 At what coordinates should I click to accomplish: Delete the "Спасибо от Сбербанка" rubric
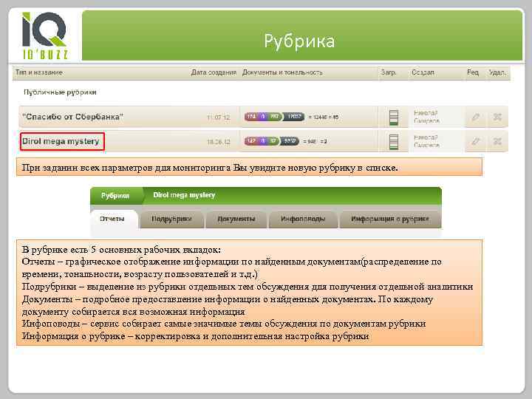tap(497, 117)
